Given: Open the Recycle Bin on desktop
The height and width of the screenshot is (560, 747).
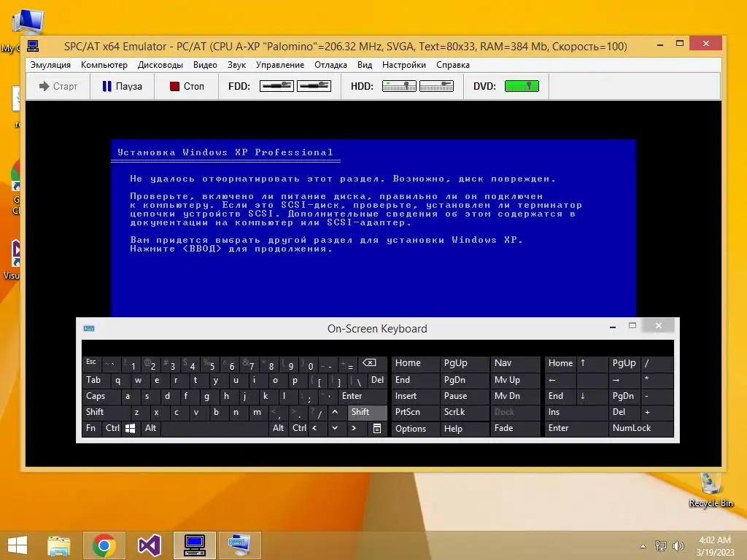Looking at the screenshot, I should click(711, 489).
